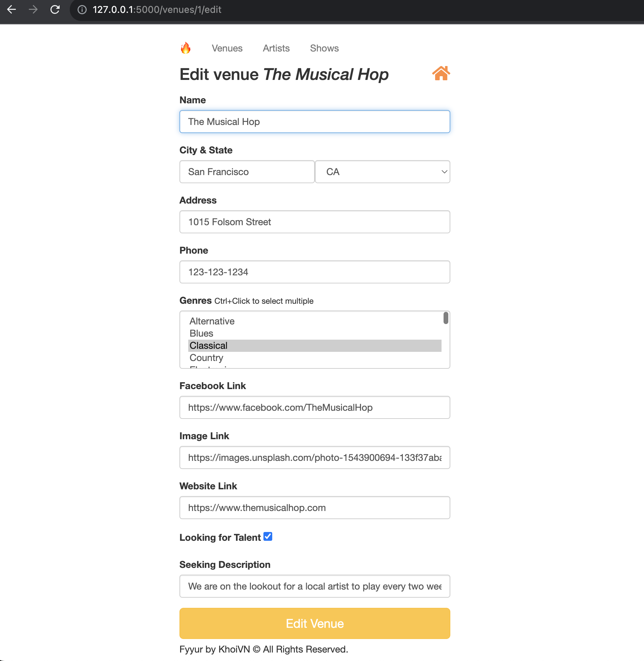
Task: Click the genres list scrollbar thumb
Action: tap(446, 318)
